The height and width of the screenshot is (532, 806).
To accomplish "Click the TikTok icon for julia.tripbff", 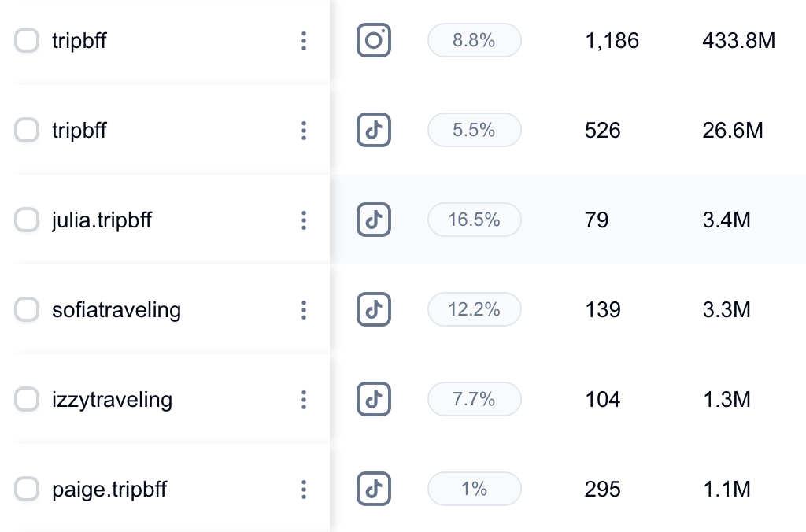I will (x=374, y=220).
